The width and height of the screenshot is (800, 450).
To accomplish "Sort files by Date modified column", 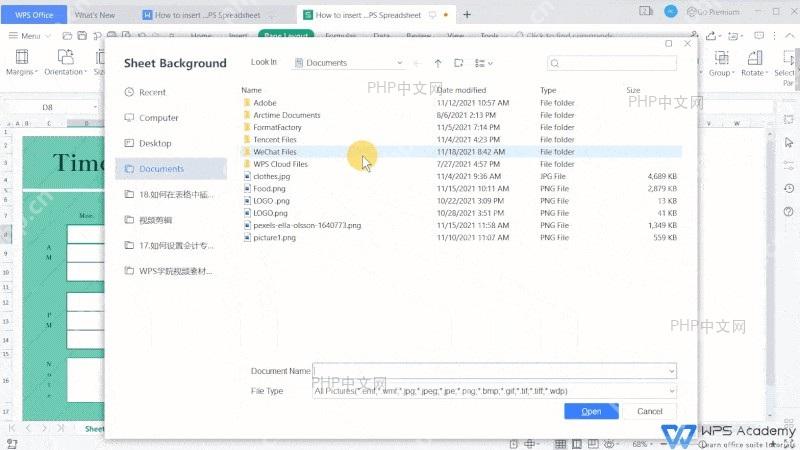I will point(462,90).
